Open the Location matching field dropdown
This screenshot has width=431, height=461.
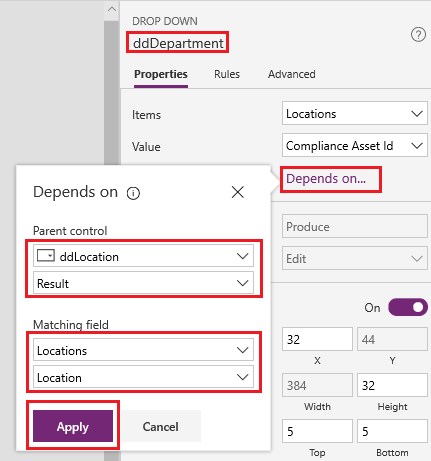coord(143,377)
